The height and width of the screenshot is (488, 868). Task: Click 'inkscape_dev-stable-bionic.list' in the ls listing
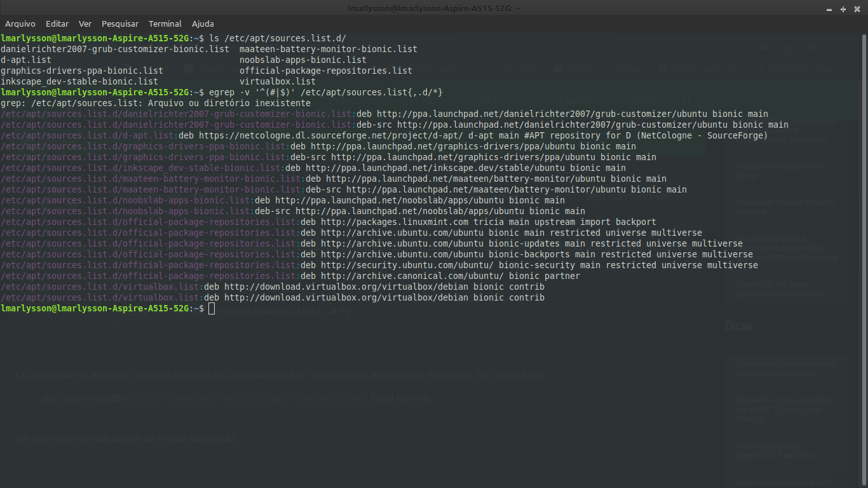click(79, 81)
